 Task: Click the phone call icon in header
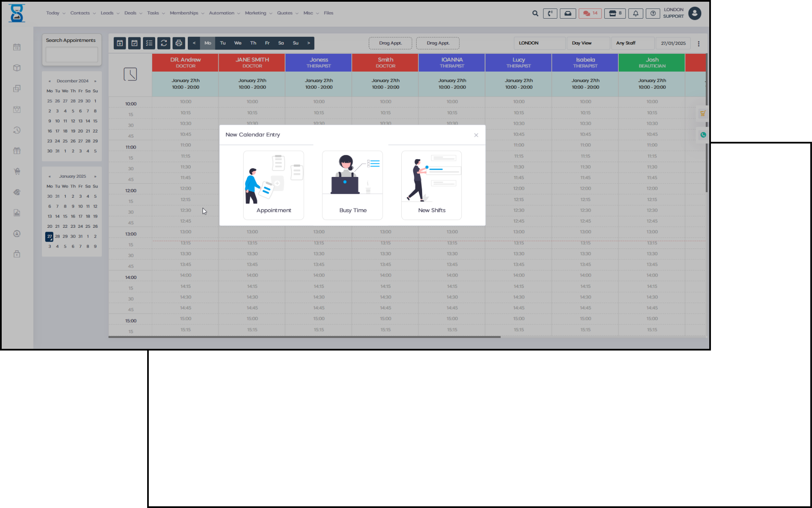(x=550, y=14)
